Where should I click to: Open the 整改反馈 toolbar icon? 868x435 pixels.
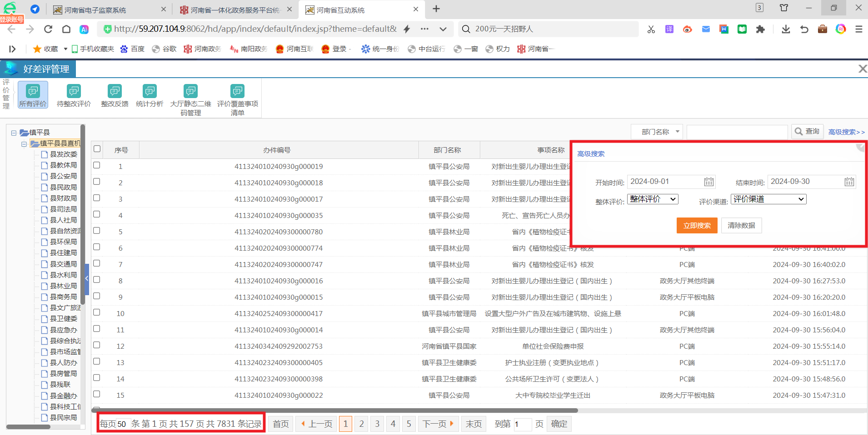tap(115, 95)
